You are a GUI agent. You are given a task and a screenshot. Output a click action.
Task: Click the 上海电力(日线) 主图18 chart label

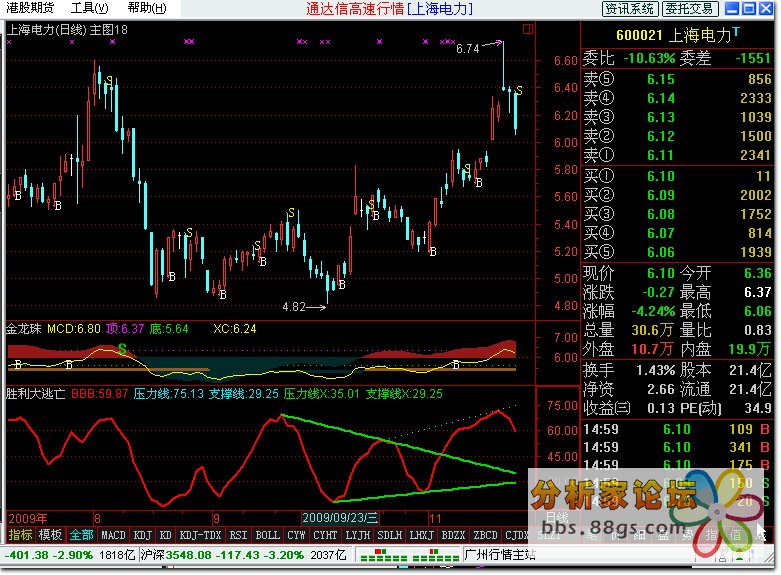click(67, 30)
